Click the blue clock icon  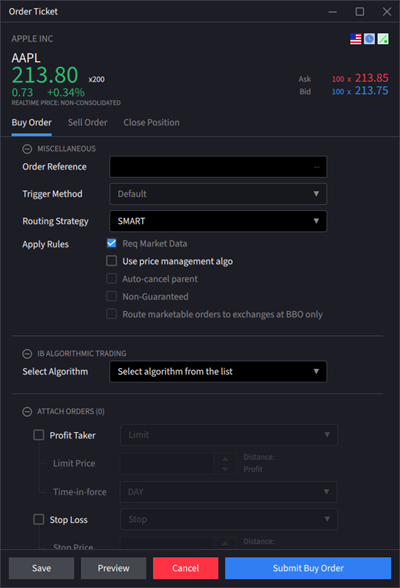(369, 39)
